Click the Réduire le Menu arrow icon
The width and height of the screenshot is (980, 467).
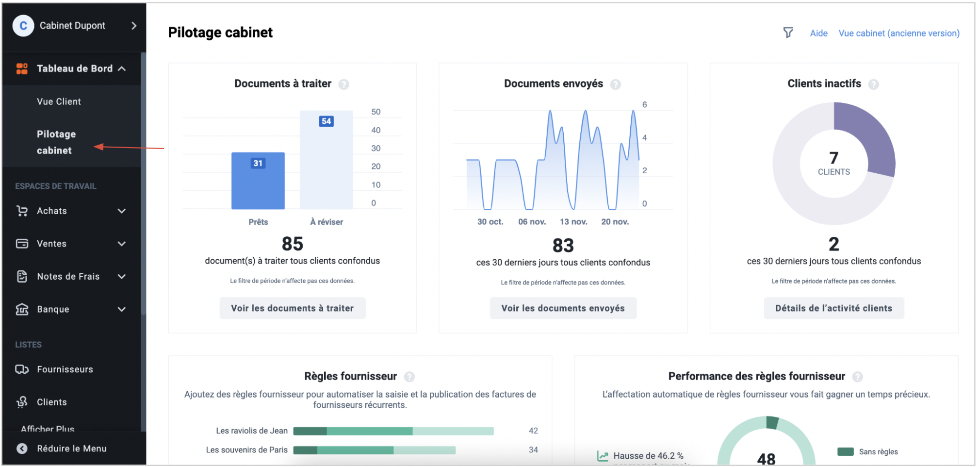click(22, 449)
